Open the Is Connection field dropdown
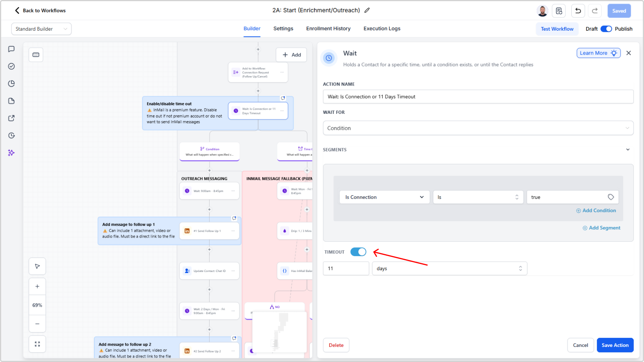This screenshot has width=644, height=362. click(x=384, y=197)
